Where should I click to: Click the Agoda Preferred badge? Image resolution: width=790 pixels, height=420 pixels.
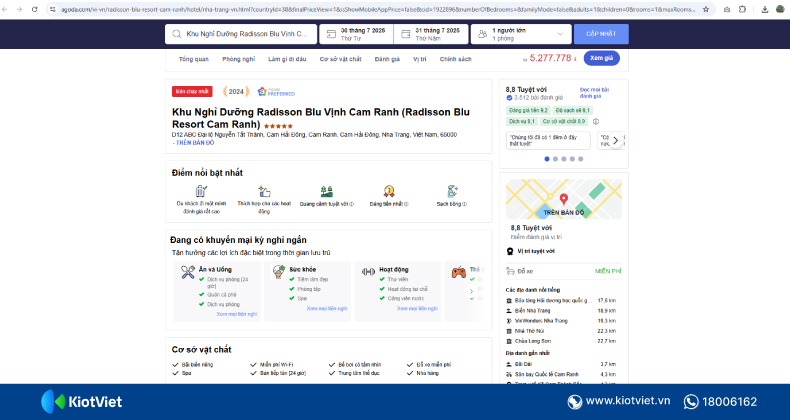click(276, 92)
